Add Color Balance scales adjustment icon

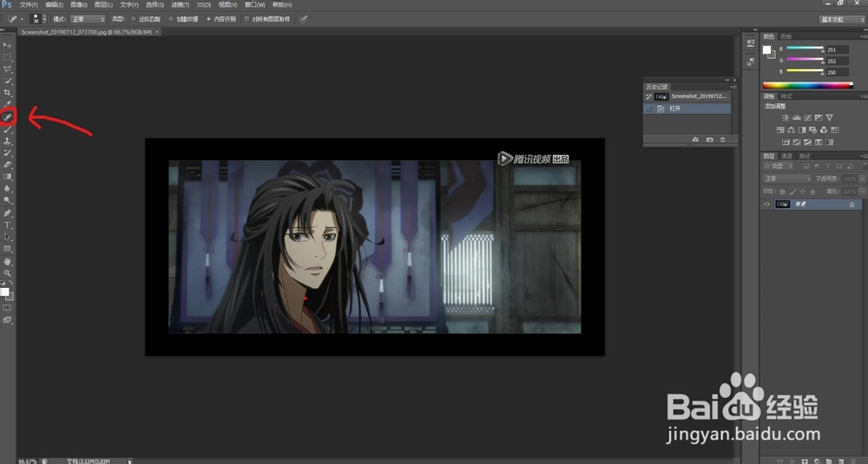coord(791,130)
